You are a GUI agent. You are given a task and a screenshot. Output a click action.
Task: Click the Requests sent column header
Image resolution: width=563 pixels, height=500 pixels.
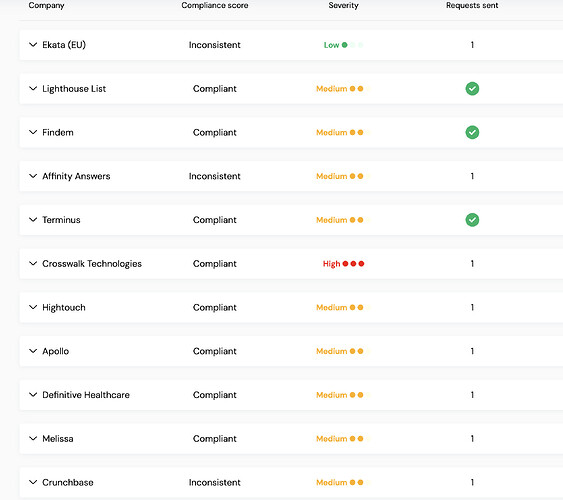pyautogui.click(x=472, y=5)
